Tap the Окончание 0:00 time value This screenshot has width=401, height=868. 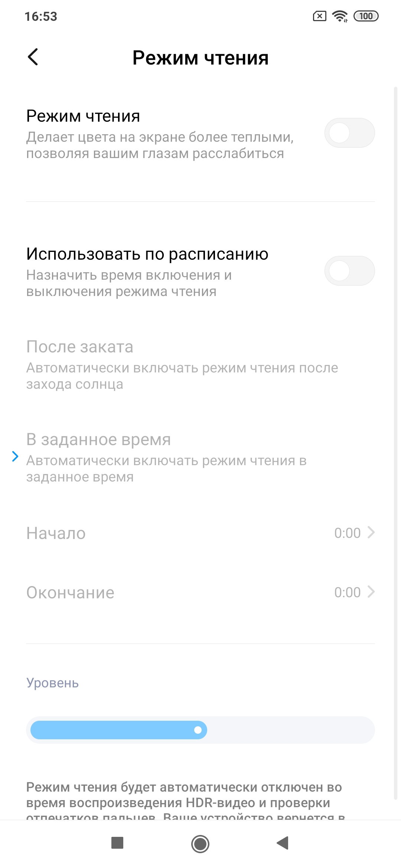coord(347,592)
